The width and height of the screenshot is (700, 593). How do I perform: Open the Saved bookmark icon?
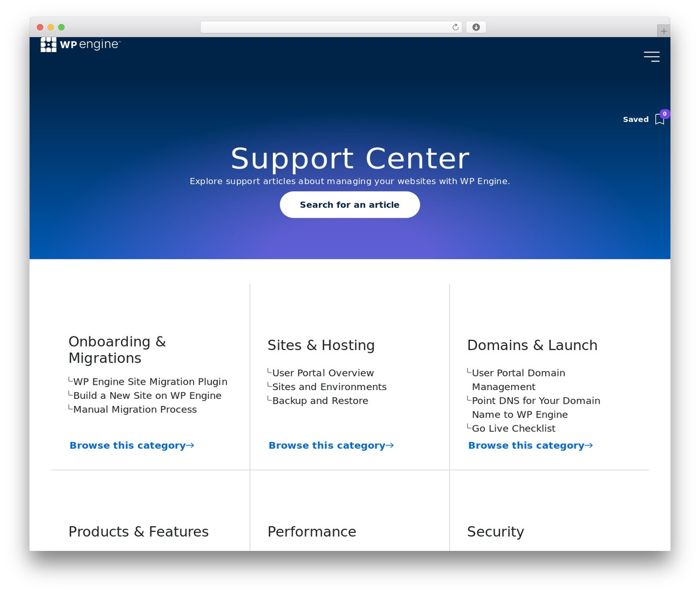[x=660, y=119]
